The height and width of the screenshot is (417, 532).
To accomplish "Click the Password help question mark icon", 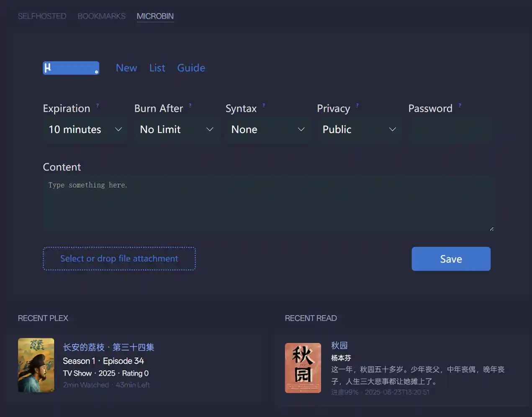I will coord(460,105).
